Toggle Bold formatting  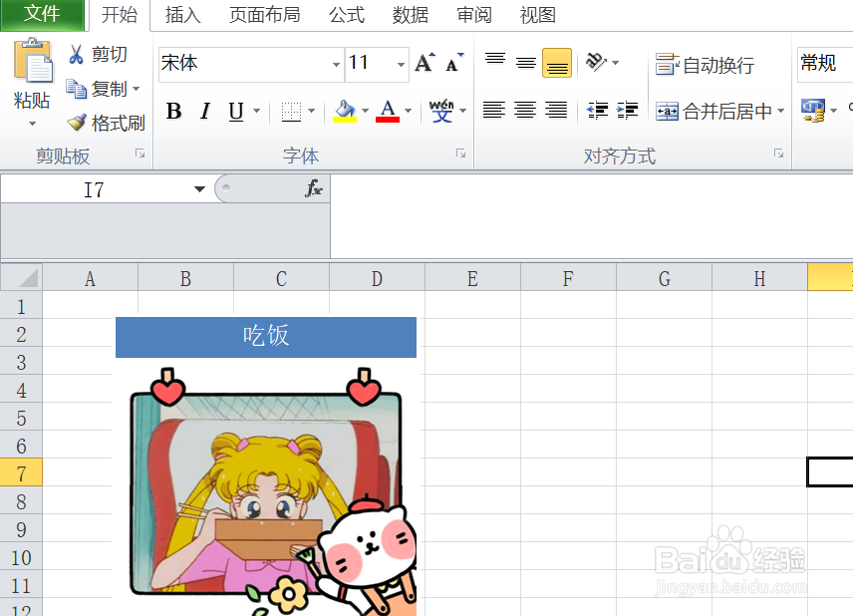tap(174, 111)
